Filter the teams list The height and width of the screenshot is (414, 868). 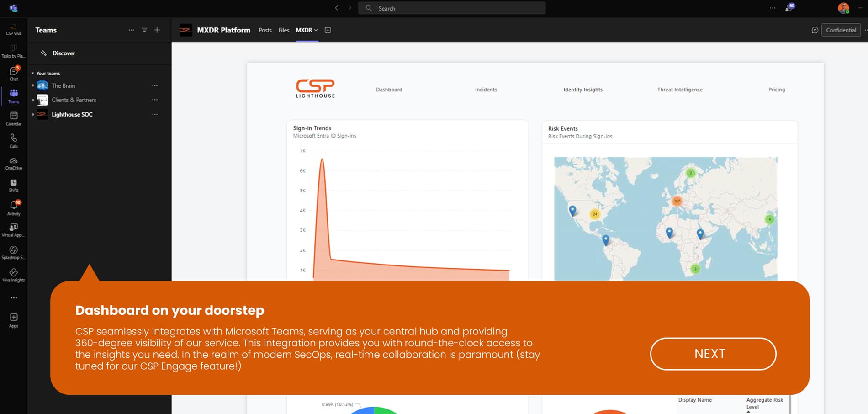tap(144, 30)
